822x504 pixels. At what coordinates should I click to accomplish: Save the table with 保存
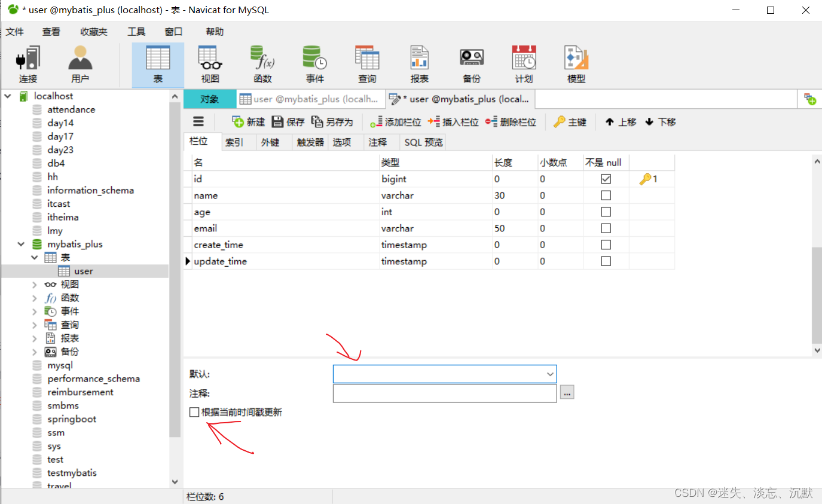click(288, 122)
